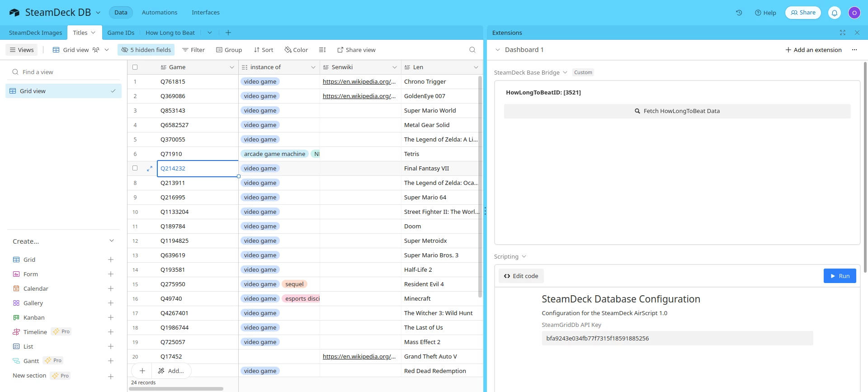This screenshot has width=868, height=392.
Task: Open the instance of column menu
Action: point(313,67)
